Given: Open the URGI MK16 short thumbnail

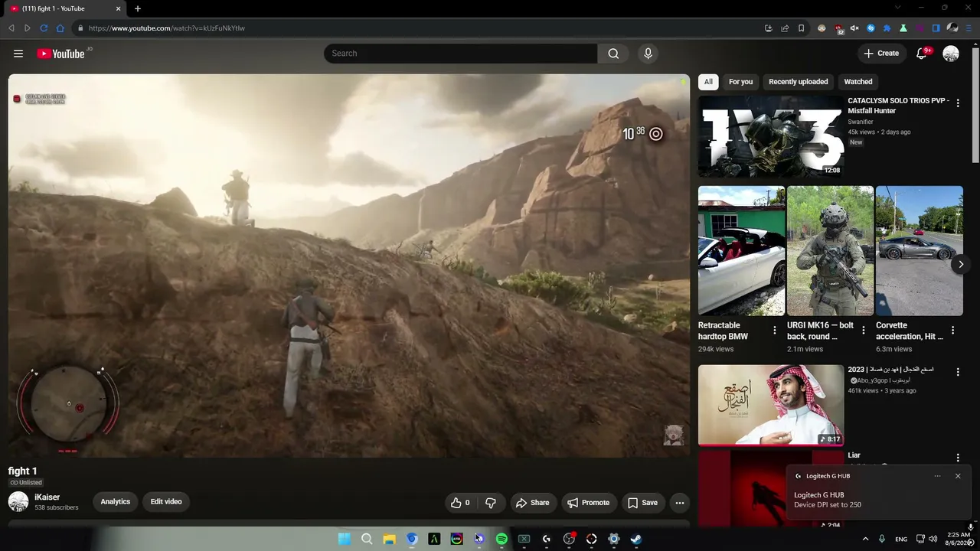Looking at the screenshot, I should point(830,251).
